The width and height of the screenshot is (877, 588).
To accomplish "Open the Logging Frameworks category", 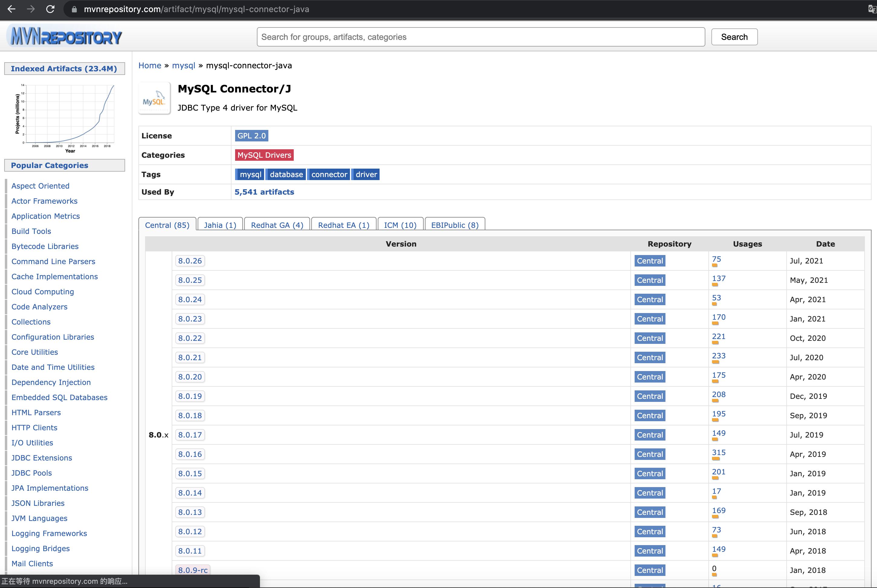I will tap(49, 534).
